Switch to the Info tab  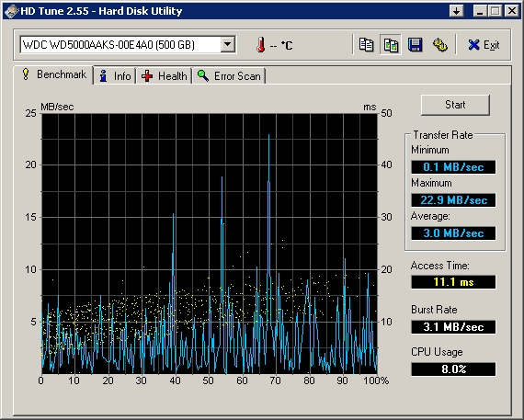(115, 76)
